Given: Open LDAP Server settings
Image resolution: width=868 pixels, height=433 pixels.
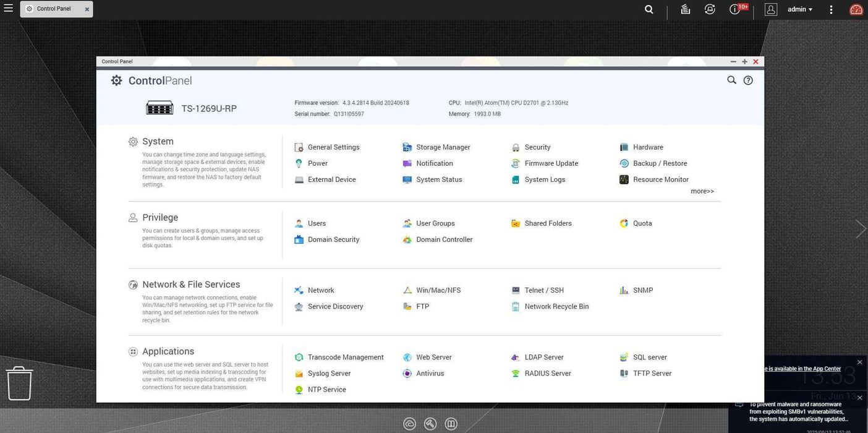Looking at the screenshot, I should pos(537,357).
